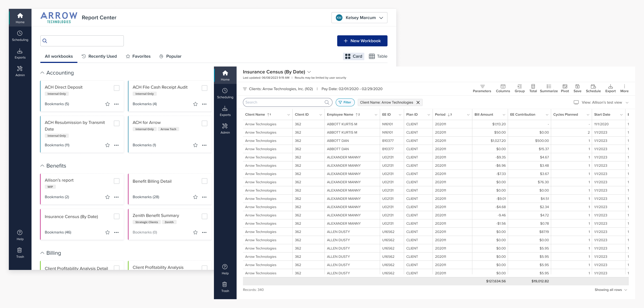Remove the Arrow Technologies filter chip
Image resolution: width=644 pixels, height=308 pixels.
[418, 102]
